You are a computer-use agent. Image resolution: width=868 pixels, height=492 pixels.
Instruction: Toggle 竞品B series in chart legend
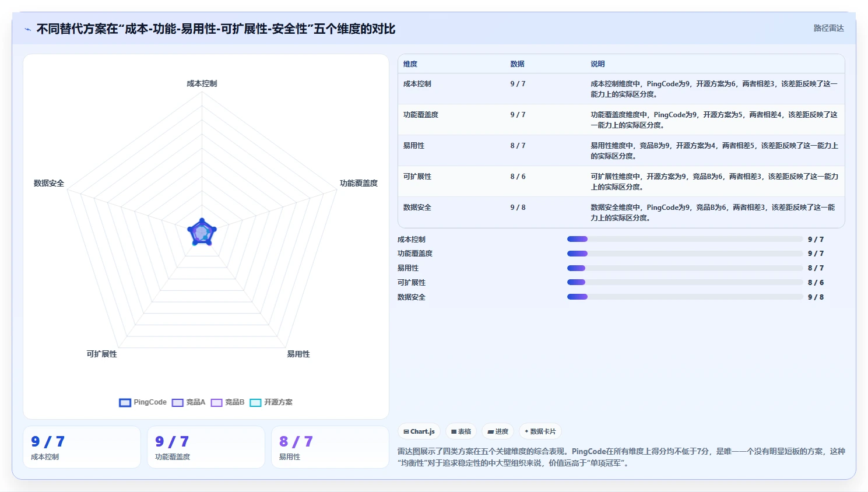pyautogui.click(x=227, y=402)
